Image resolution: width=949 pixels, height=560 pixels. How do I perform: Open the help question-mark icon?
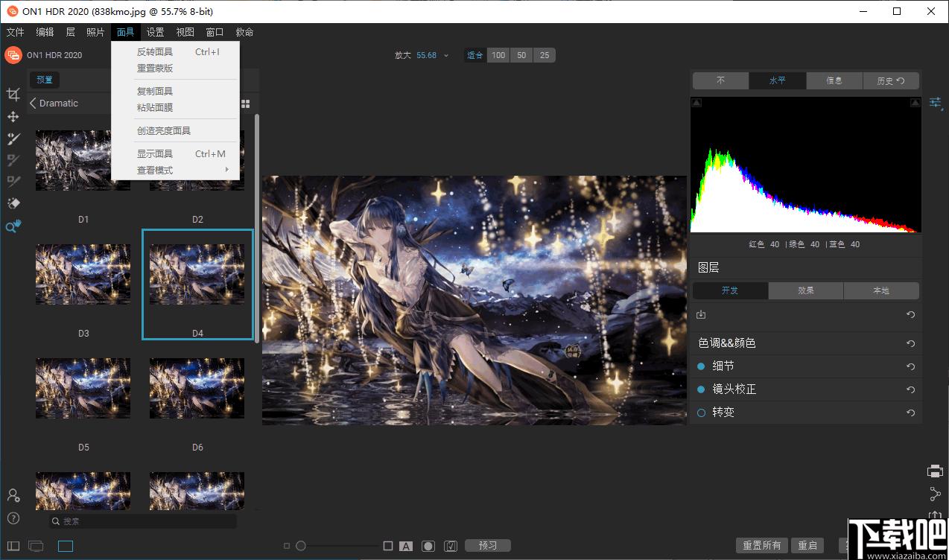tap(13, 518)
